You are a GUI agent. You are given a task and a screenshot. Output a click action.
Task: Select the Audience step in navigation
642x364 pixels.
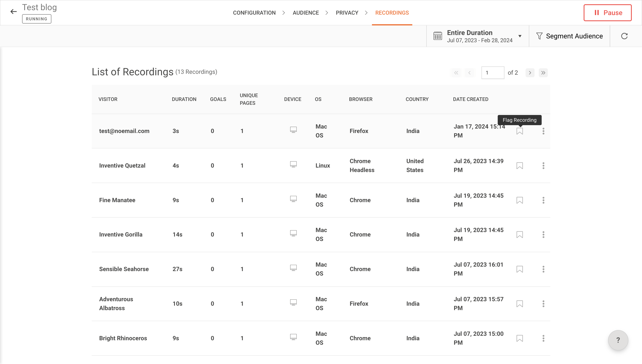click(x=306, y=13)
